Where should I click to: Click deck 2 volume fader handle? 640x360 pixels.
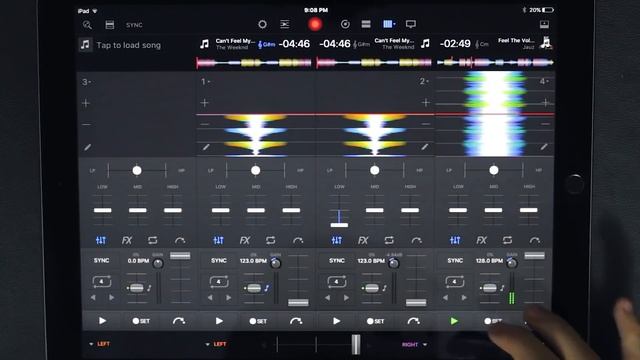(416, 302)
